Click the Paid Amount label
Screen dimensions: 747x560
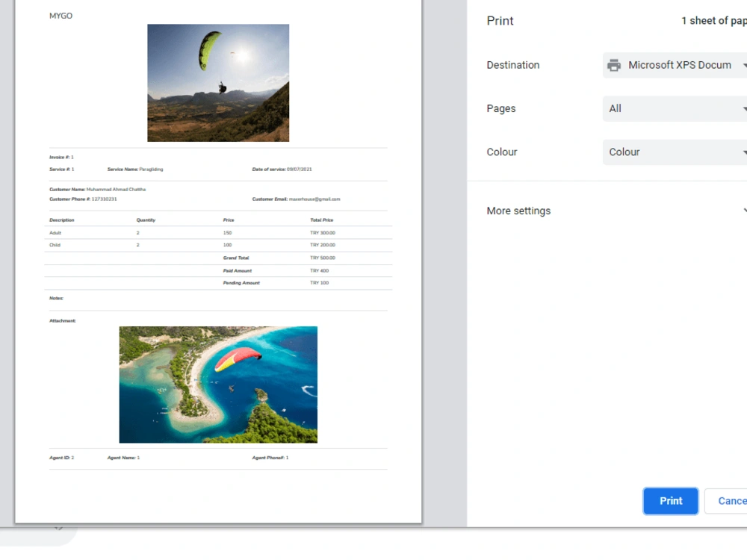click(238, 270)
